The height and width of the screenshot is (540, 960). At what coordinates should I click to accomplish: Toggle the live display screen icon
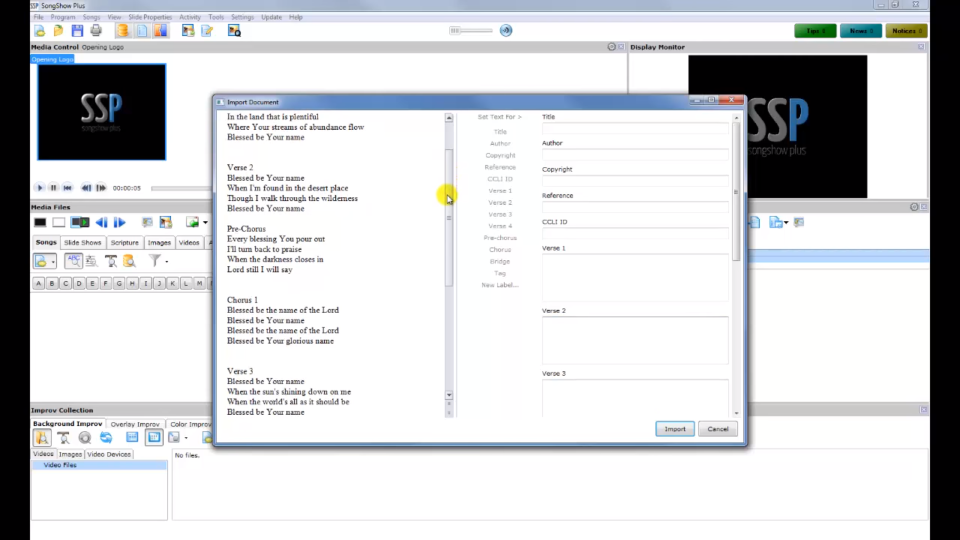(x=80, y=222)
